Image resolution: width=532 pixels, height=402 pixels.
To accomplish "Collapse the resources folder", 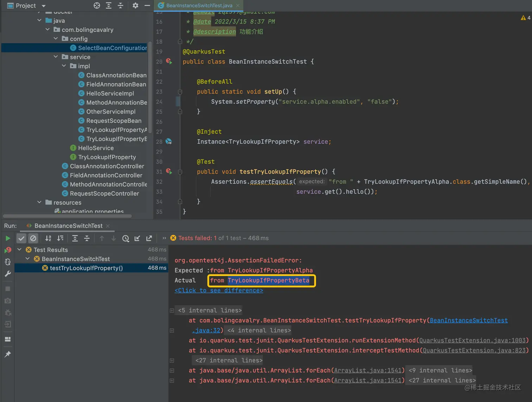I will pyautogui.click(x=39, y=202).
